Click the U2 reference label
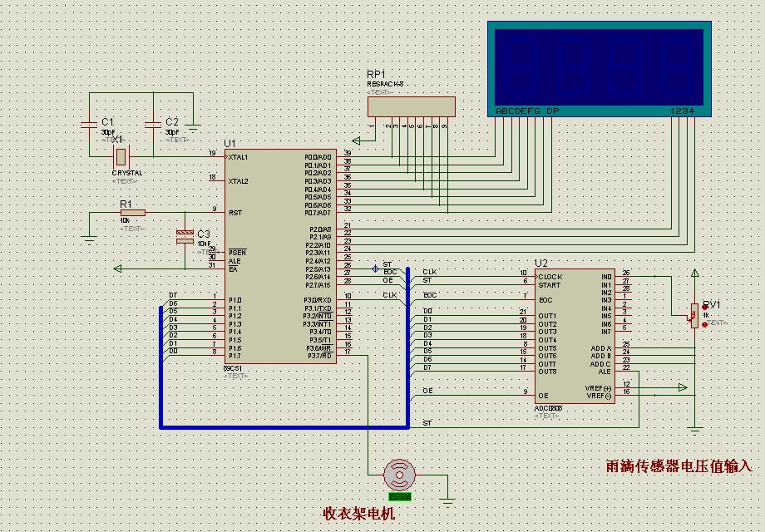This screenshot has width=765, height=532. (541, 264)
